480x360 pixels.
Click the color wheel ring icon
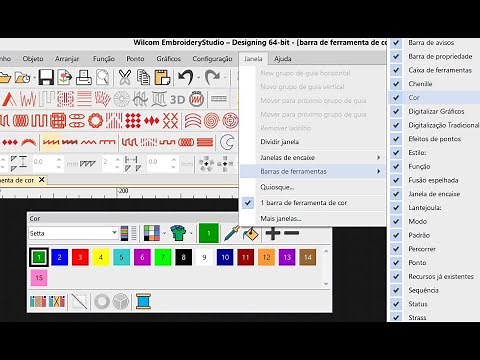[102, 301]
